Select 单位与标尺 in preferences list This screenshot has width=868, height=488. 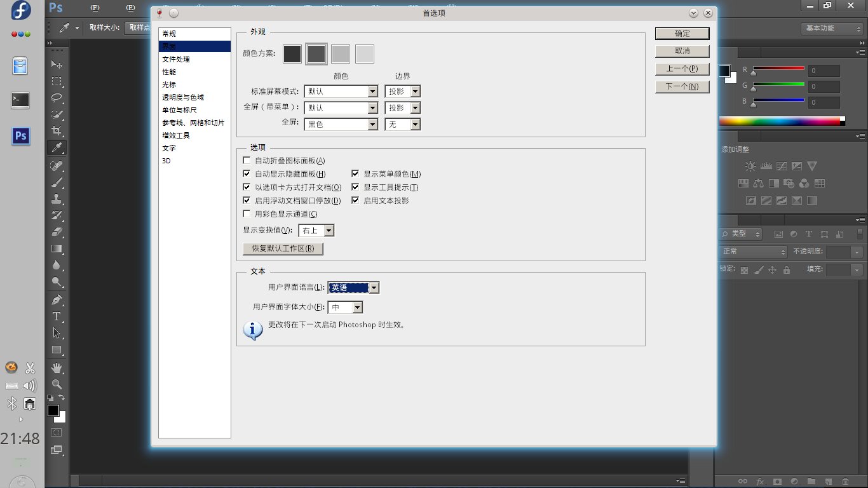194,110
